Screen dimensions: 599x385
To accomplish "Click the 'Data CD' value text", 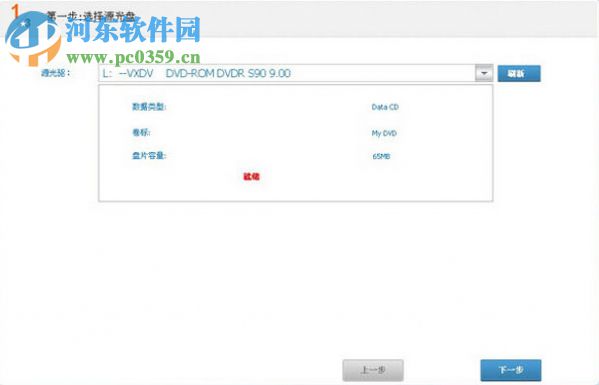I will [x=385, y=107].
